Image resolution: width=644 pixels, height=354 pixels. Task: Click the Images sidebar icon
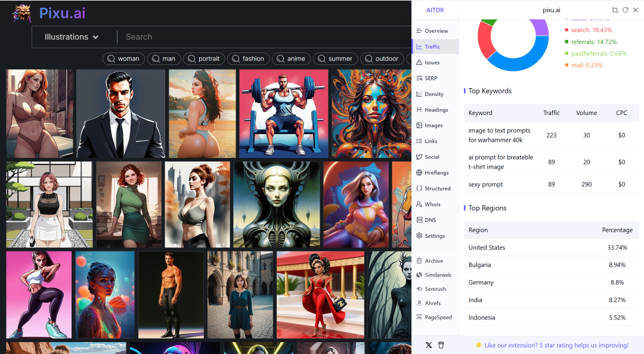click(419, 125)
